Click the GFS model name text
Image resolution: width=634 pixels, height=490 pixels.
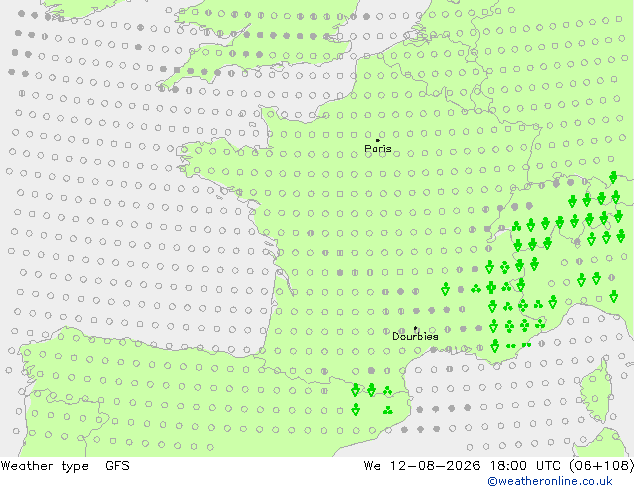(117, 466)
